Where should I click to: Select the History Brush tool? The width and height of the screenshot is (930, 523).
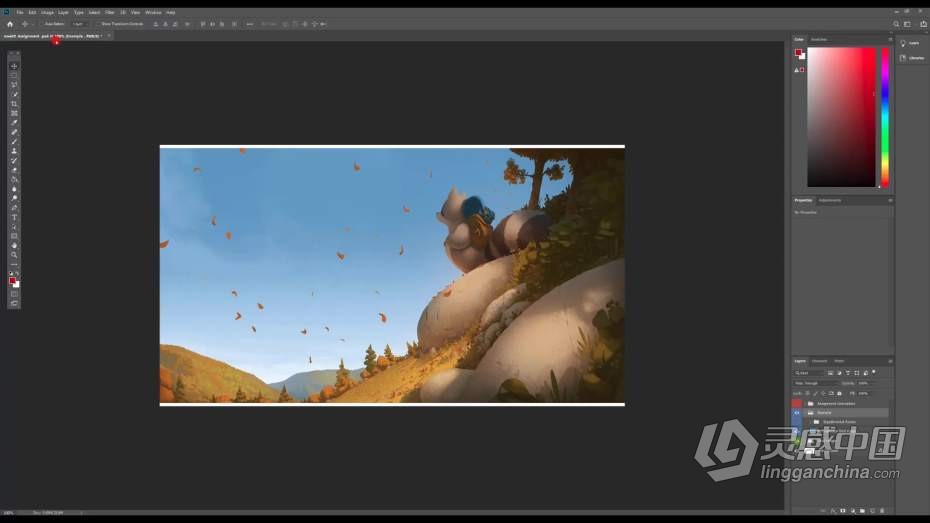14,161
